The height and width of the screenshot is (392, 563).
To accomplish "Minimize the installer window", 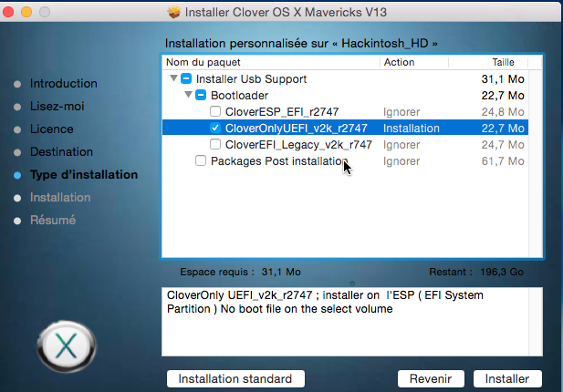I will coord(26,12).
